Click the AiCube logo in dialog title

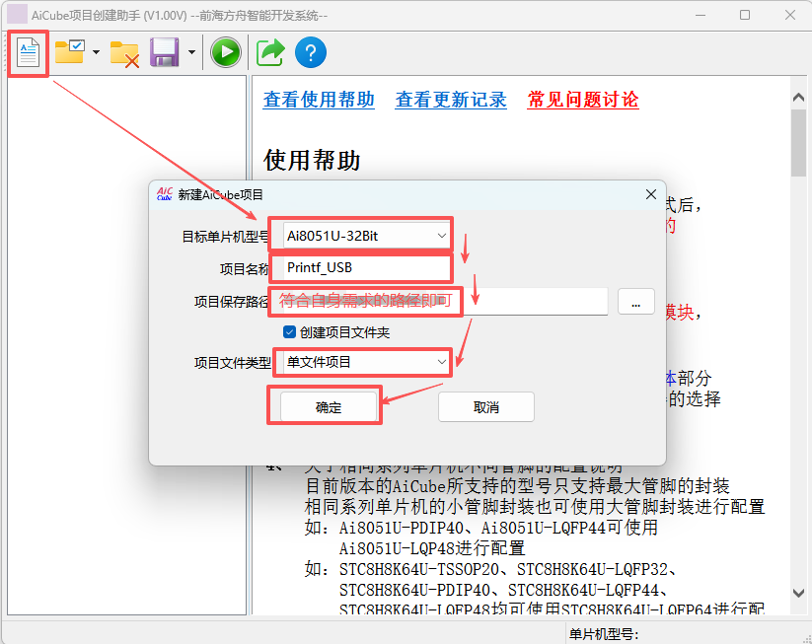pyautogui.click(x=164, y=194)
